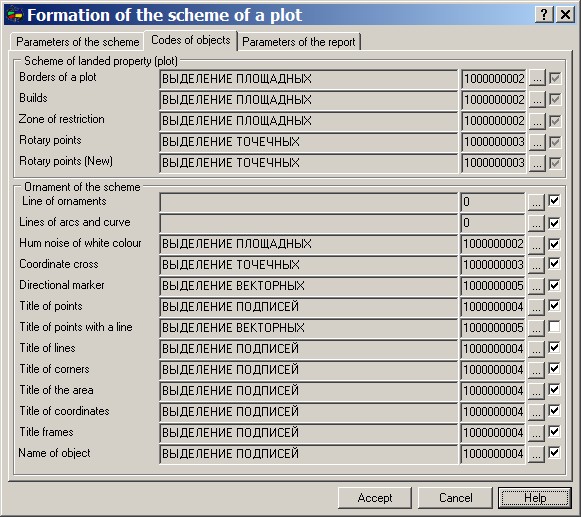This screenshot has height=517, width=581.
Task: Click the Help button
Action: [535, 498]
